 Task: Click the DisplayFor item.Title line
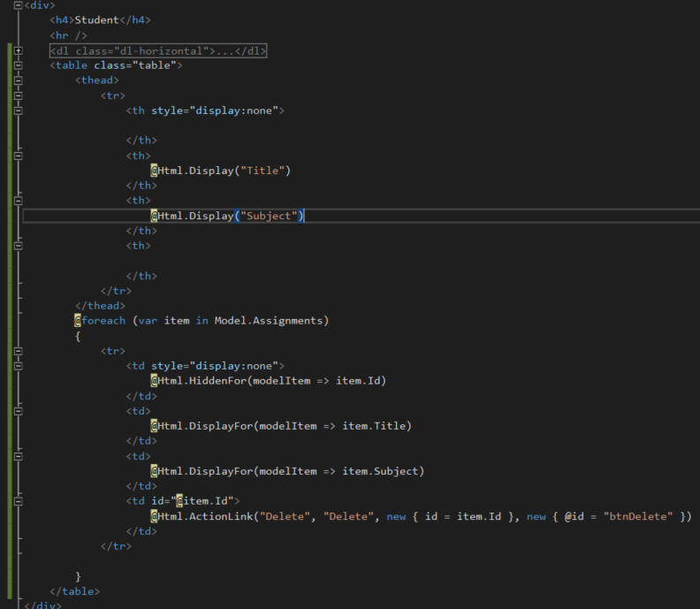[281, 426]
